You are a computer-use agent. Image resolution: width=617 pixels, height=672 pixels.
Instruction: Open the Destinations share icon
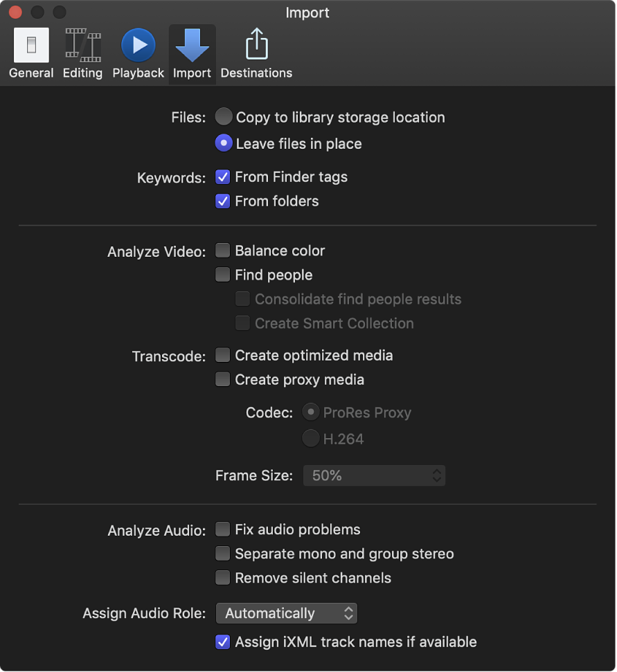[x=256, y=46]
